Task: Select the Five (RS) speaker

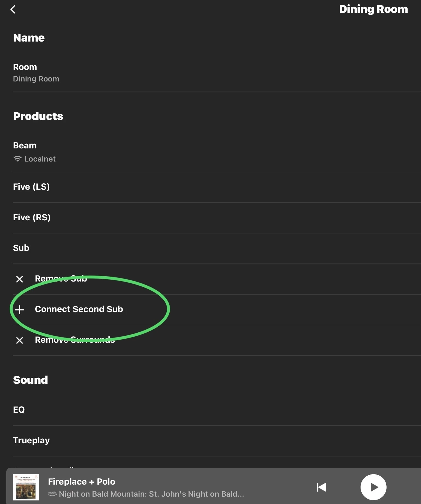Action: click(32, 218)
